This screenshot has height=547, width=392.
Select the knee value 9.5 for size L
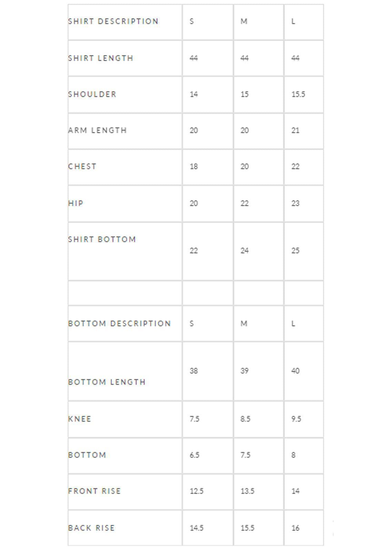pyautogui.click(x=296, y=419)
